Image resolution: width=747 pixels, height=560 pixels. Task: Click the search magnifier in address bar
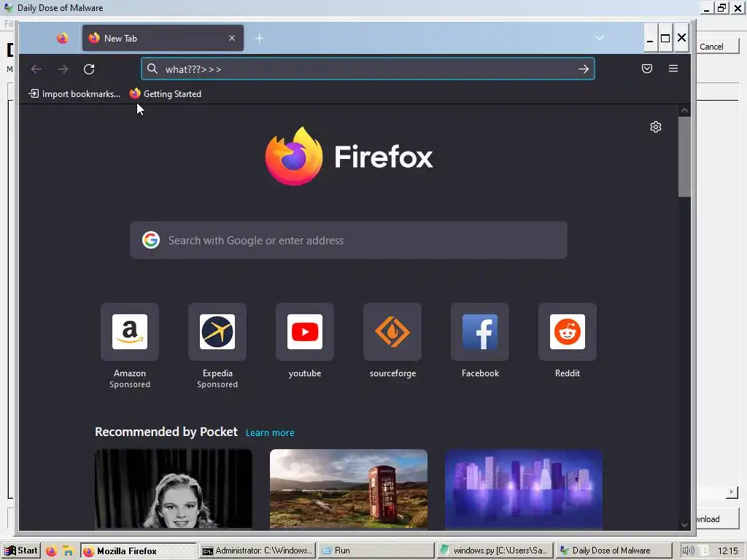click(x=152, y=69)
